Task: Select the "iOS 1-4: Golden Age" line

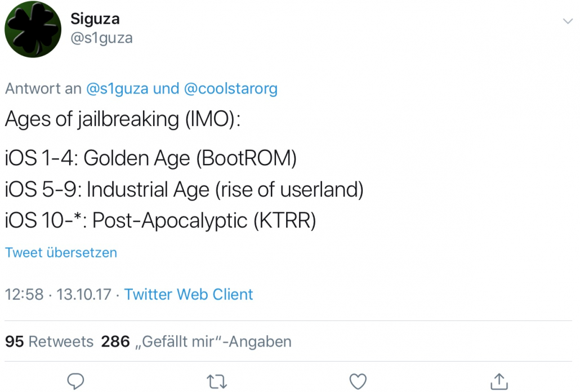Action: [x=150, y=159]
